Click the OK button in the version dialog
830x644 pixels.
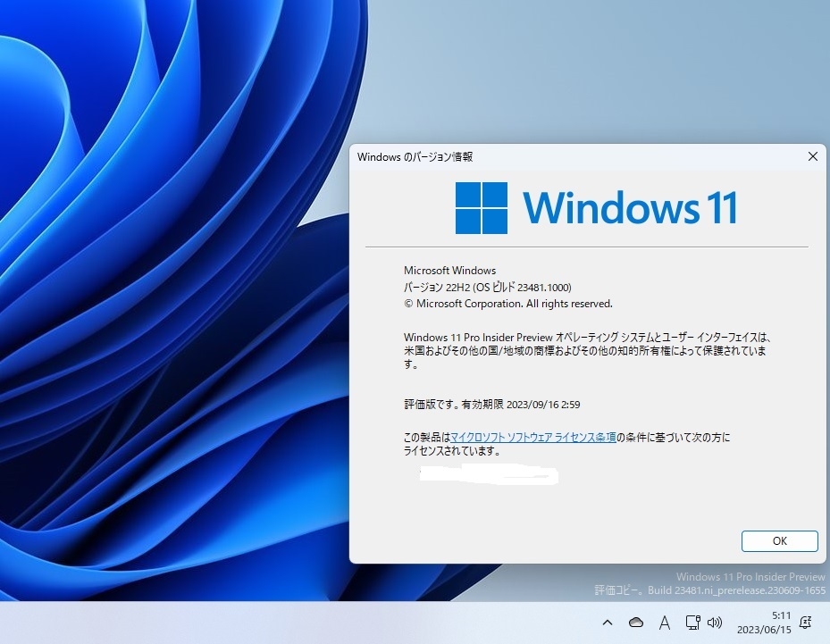779,540
